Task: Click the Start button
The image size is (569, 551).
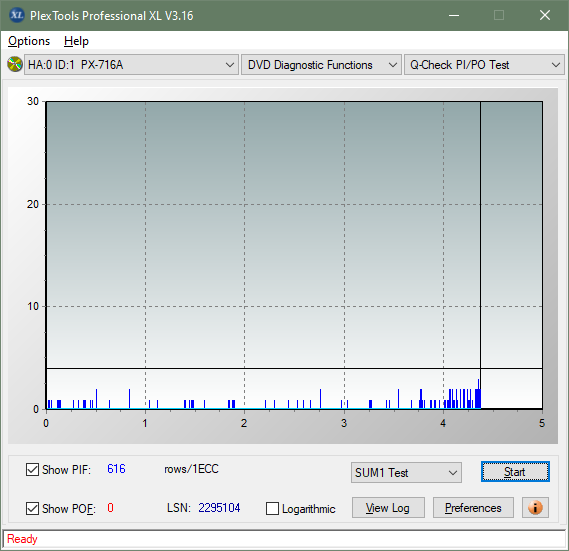Action: (x=515, y=472)
